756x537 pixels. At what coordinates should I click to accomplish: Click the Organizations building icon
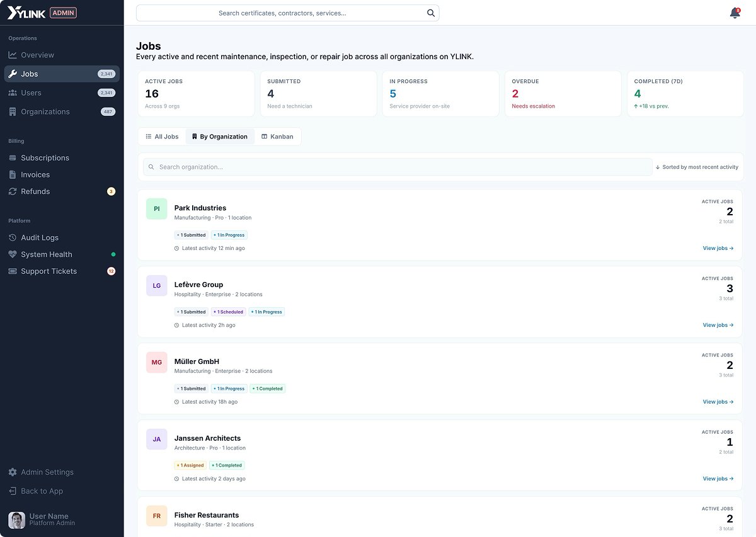(13, 111)
